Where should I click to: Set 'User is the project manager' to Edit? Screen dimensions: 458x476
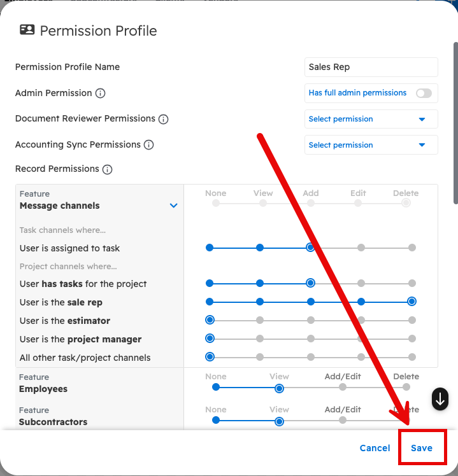[x=361, y=339]
